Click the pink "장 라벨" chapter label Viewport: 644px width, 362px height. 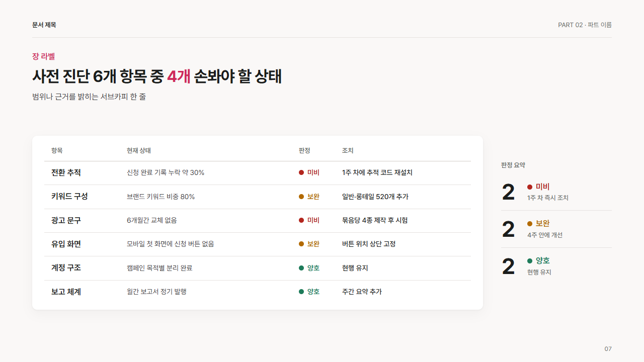click(x=43, y=56)
